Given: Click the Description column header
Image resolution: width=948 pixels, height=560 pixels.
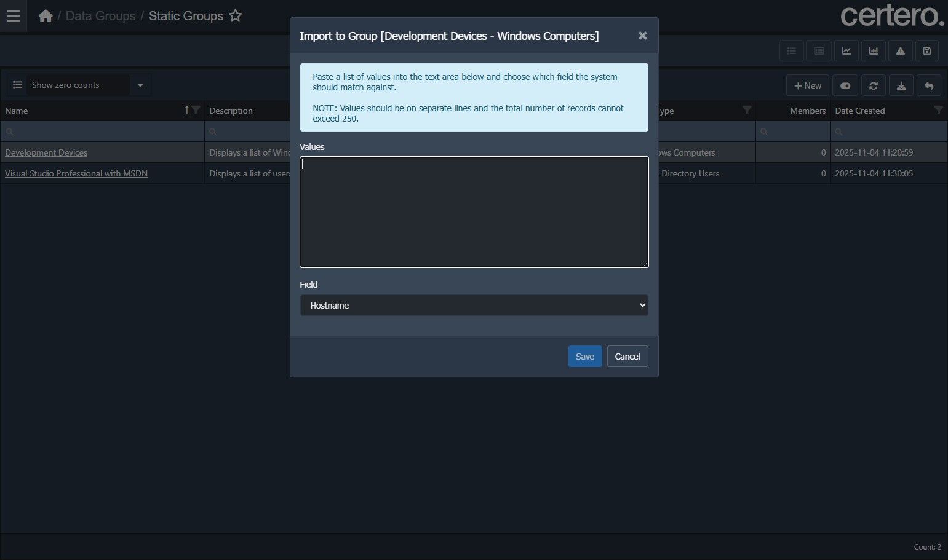Looking at the screenshot, I should click(x=231, y=111).
